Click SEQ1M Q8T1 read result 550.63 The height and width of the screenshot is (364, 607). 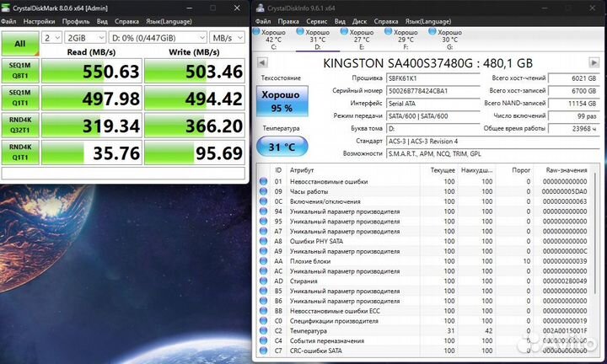92,71
